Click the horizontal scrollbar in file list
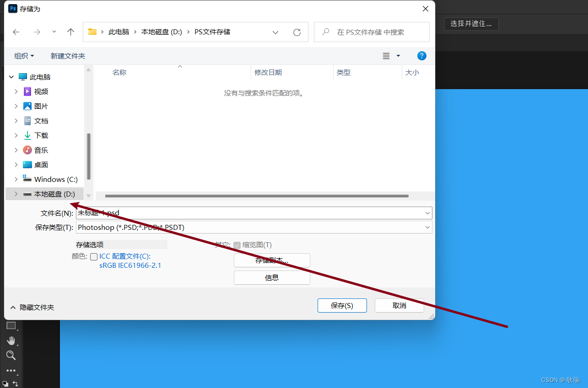The height and width of the screenshot is (388, 588). (257, 196)
